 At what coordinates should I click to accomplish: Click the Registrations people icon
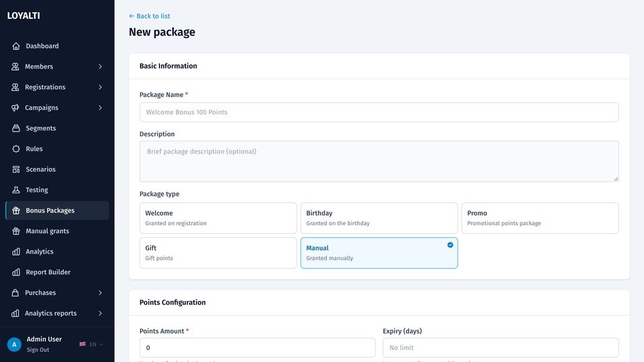tap(15, 87)
